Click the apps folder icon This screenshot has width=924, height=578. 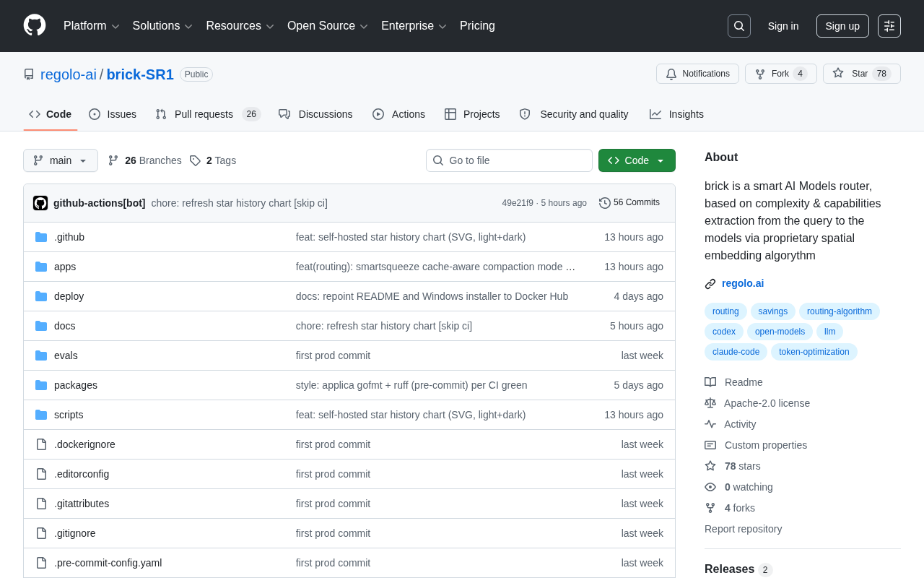pyautogui.click(x=41, y=267)
